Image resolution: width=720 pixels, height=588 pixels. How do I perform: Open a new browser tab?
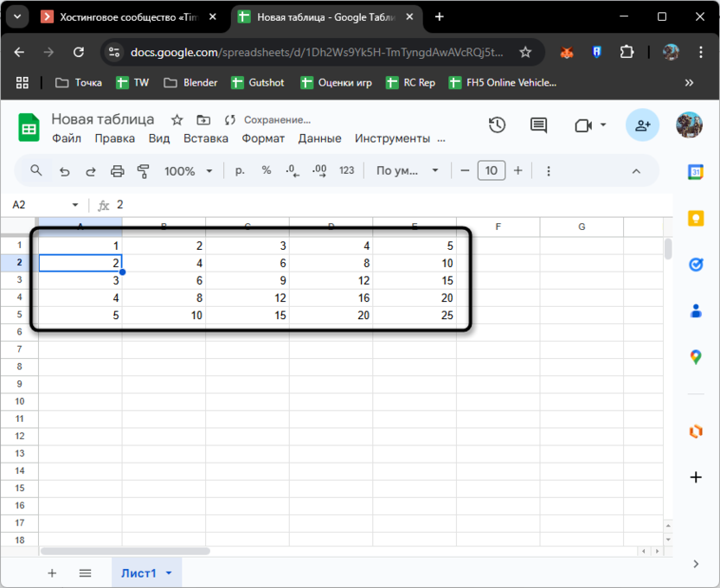pos(439,17)
